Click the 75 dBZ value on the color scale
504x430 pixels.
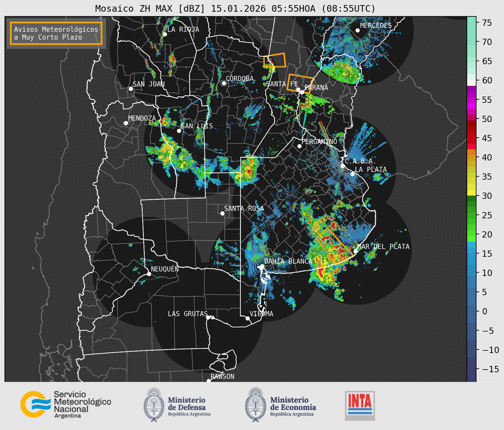487,23
